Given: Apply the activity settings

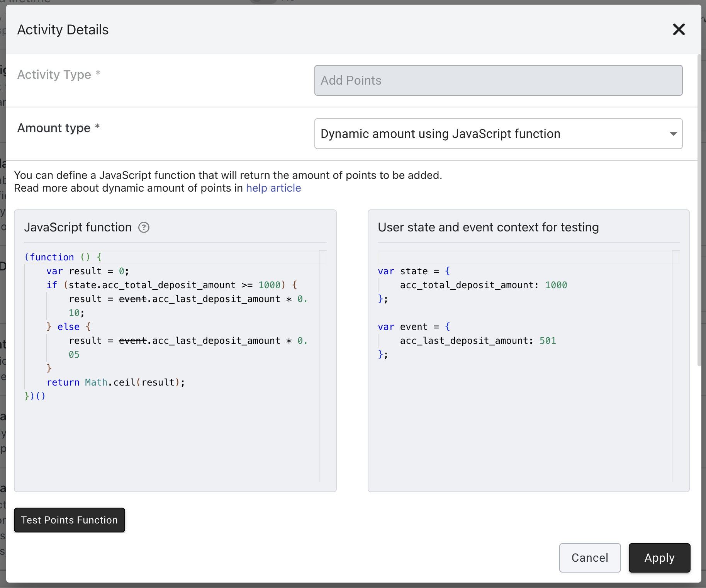Looking at the screenshot, I should (x=659, y=557).
